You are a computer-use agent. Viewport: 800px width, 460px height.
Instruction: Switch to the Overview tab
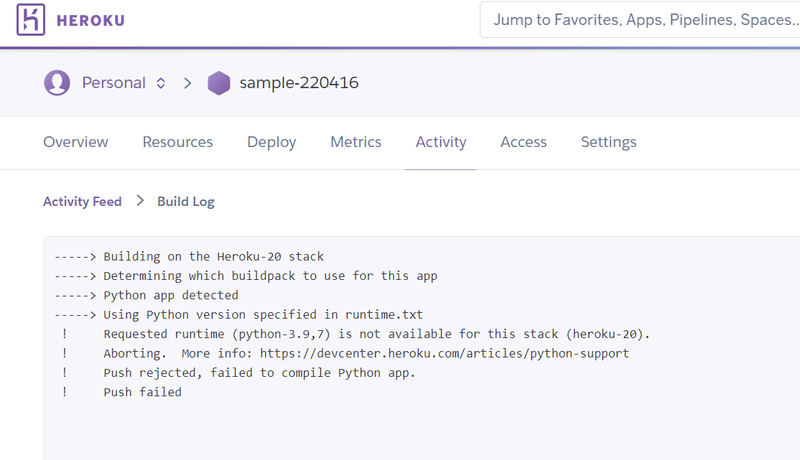(76, 142)
